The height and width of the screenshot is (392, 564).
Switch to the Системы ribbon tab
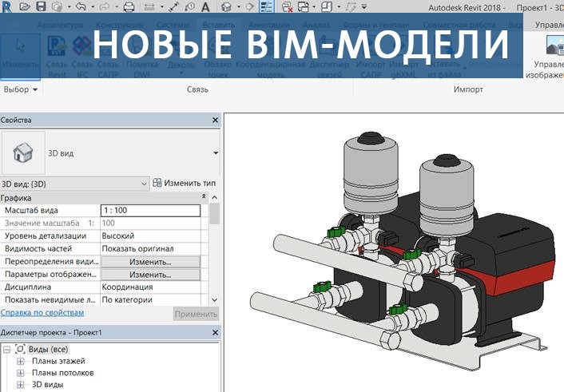pyautogui.click(x=173, y=25)
